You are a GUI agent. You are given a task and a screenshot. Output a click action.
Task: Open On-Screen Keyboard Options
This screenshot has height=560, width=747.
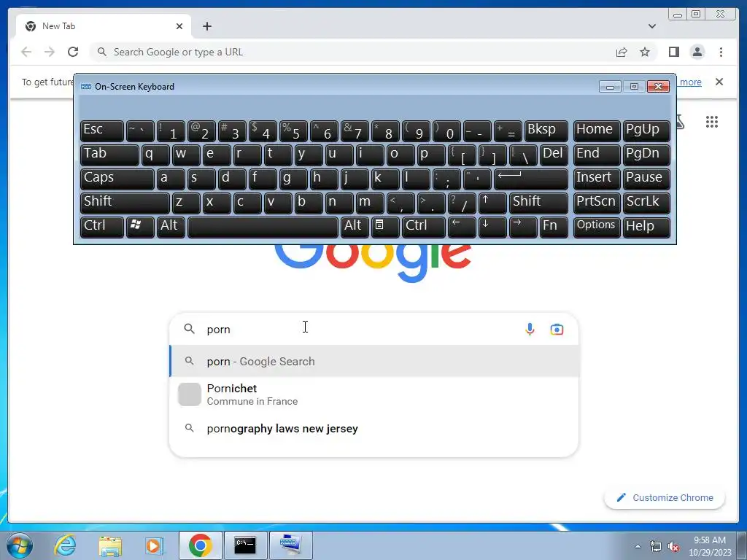click(597, 227)
